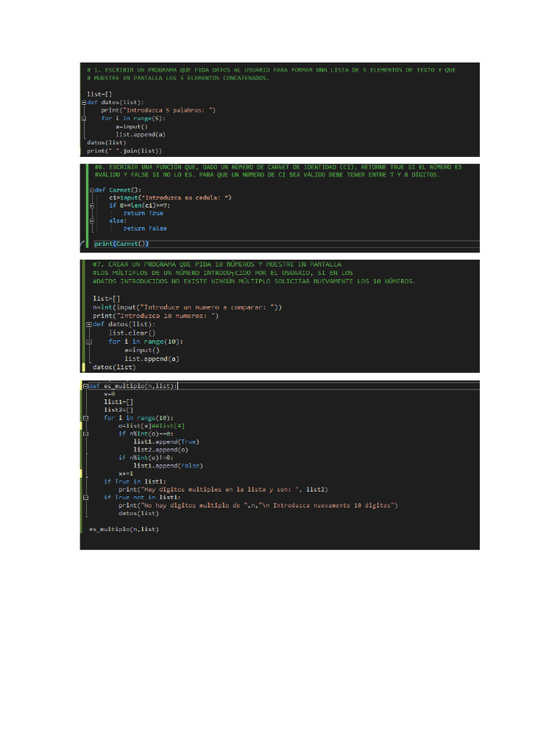Image resolution: width=560 pixels, height=747 pixels.
Task: Click the 'list1.append(True)' line
Action: click(166, 442)
